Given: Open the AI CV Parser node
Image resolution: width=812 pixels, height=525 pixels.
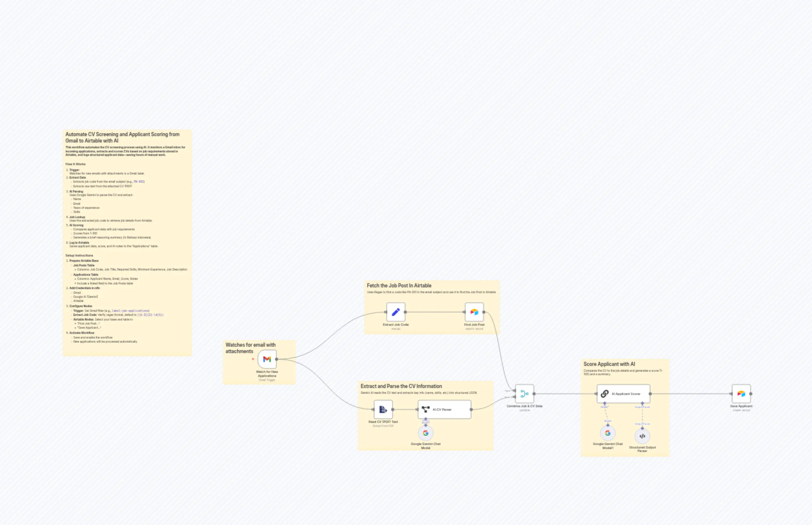Looking at the screenshot, I should point(444,409).
